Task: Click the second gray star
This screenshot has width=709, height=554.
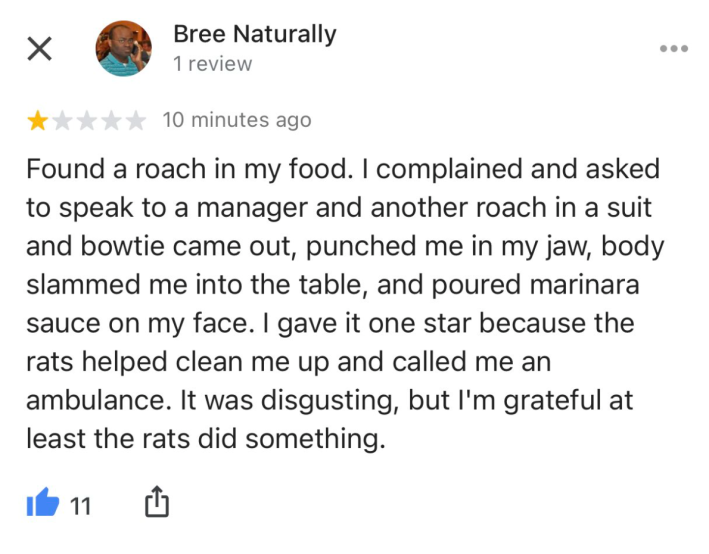Action: click(x=62, y=121)
